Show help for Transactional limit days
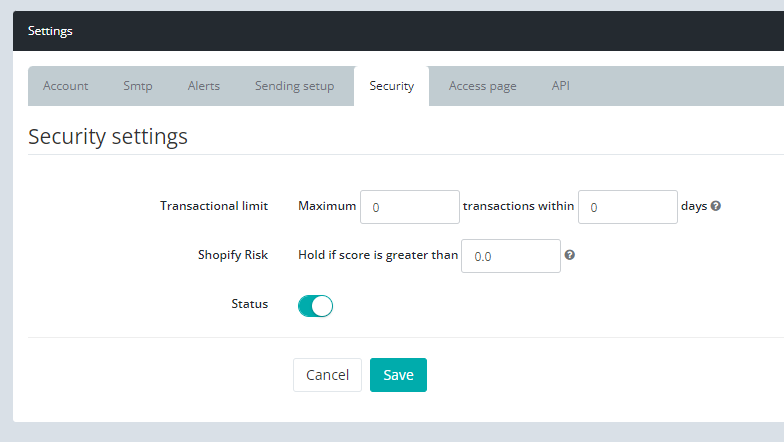 tap(716, 206)
